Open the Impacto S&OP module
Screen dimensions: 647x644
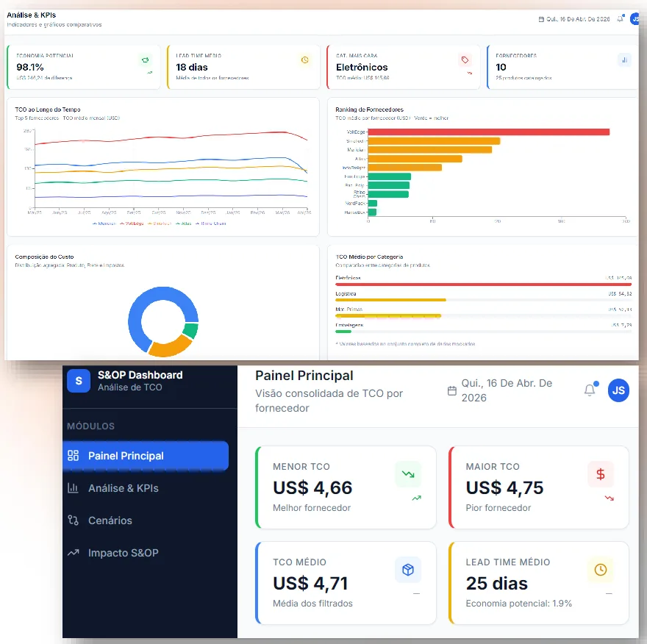pos(146,553)
